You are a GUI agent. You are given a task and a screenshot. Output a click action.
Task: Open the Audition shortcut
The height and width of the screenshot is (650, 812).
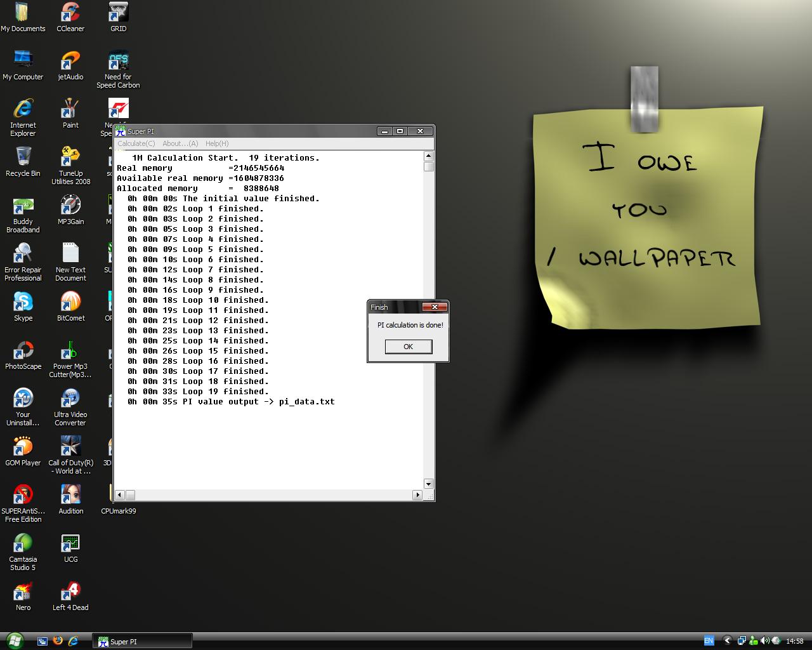pos(70,500)
